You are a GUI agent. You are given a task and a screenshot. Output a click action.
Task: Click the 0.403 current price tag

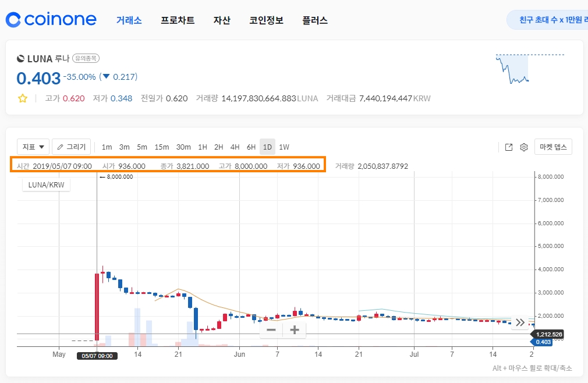(x=542, y=342)
